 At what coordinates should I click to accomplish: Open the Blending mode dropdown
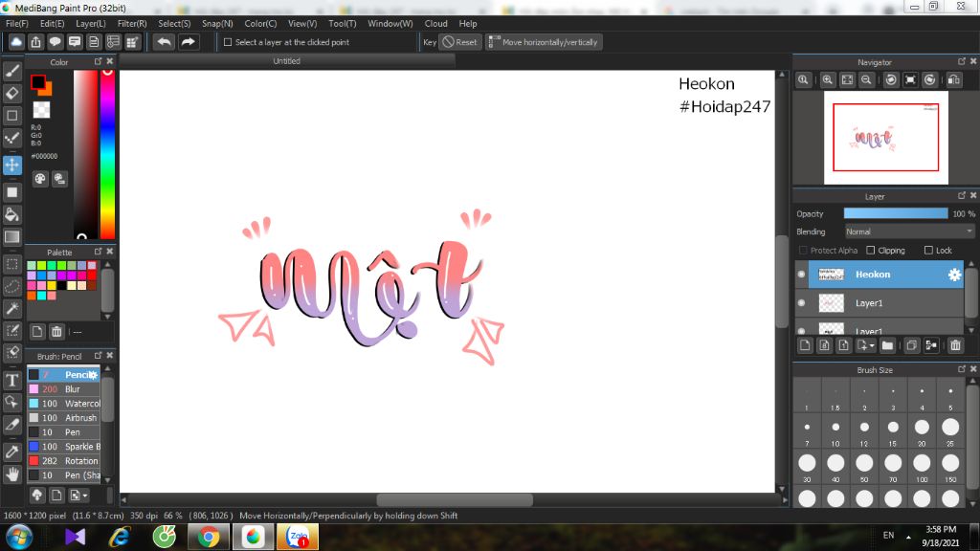click(x=909, y=231)
